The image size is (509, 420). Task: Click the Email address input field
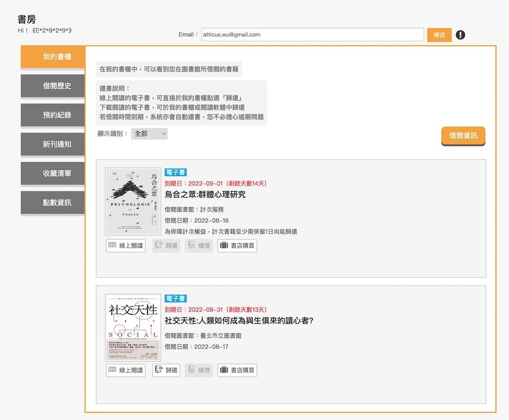[312, 35]
